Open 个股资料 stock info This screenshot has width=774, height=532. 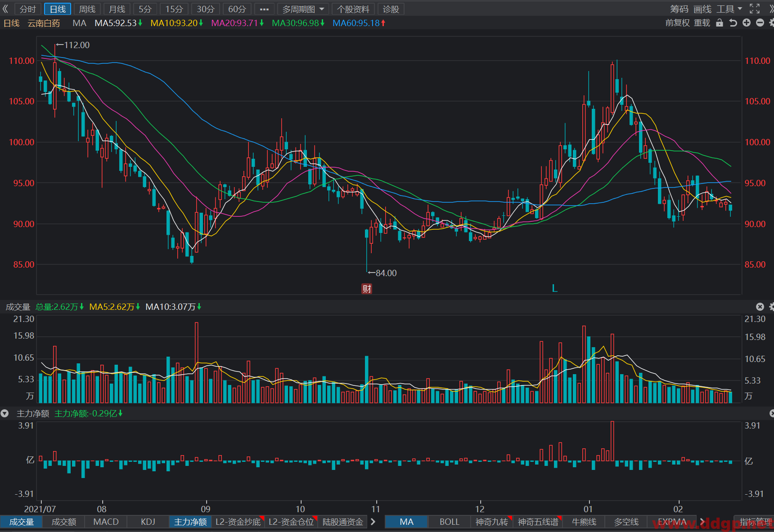coord(353,9)
